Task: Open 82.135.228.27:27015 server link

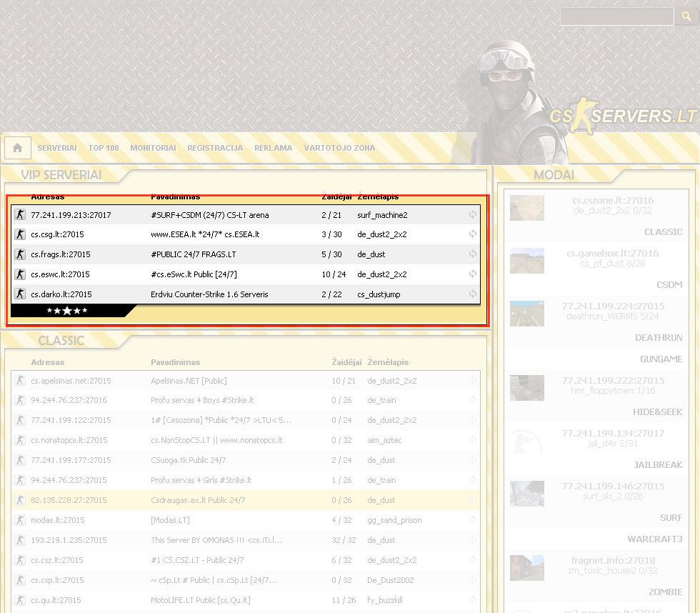Action: (x=69, y=500)
